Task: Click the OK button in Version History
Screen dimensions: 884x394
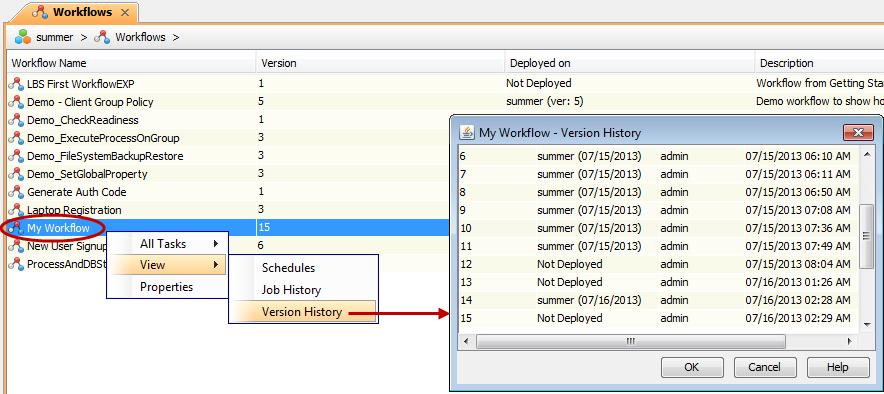Action: click(x=692, y=368)
